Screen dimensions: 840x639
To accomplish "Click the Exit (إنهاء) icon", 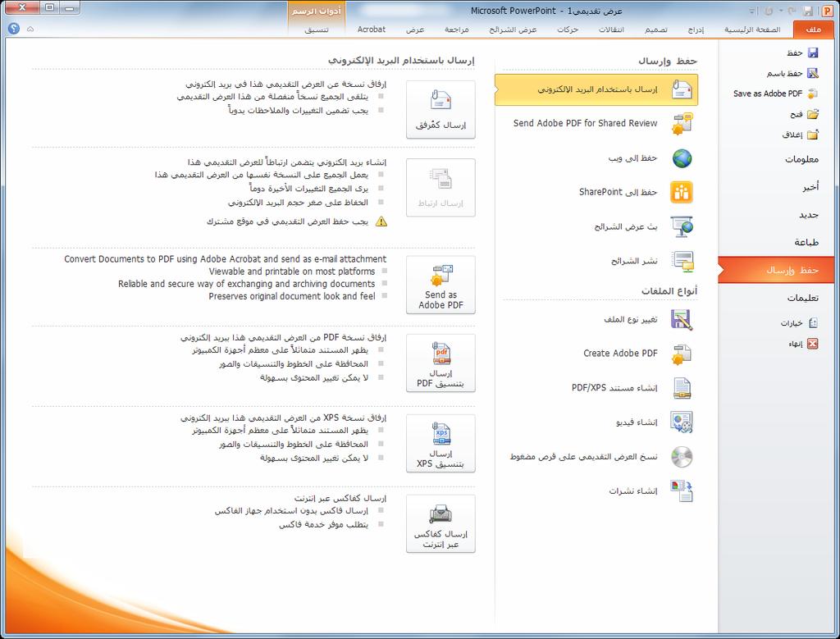I will coord(813,344).
